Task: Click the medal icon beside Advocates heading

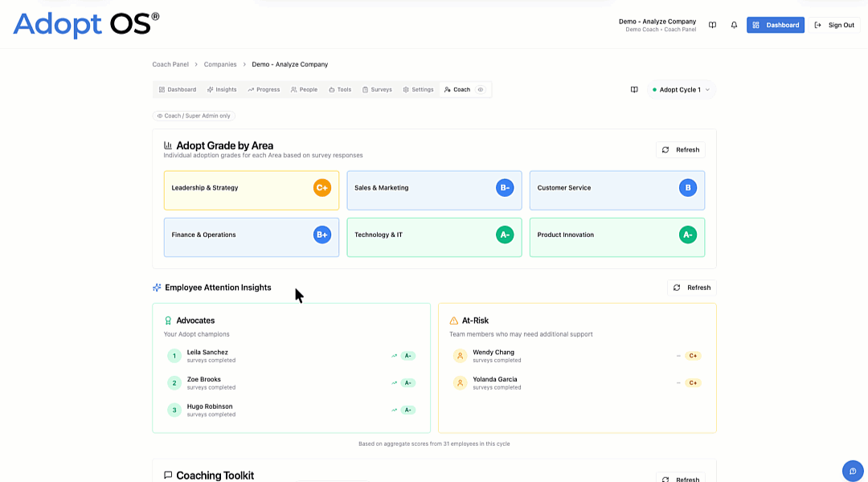Action: (x=166, y=320)
